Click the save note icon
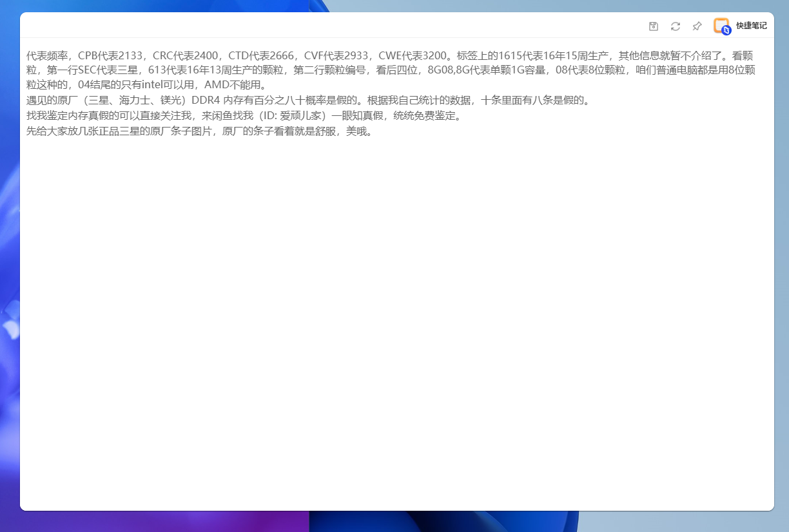Viewport: 789px width, 532px height. tap(654, 26)
